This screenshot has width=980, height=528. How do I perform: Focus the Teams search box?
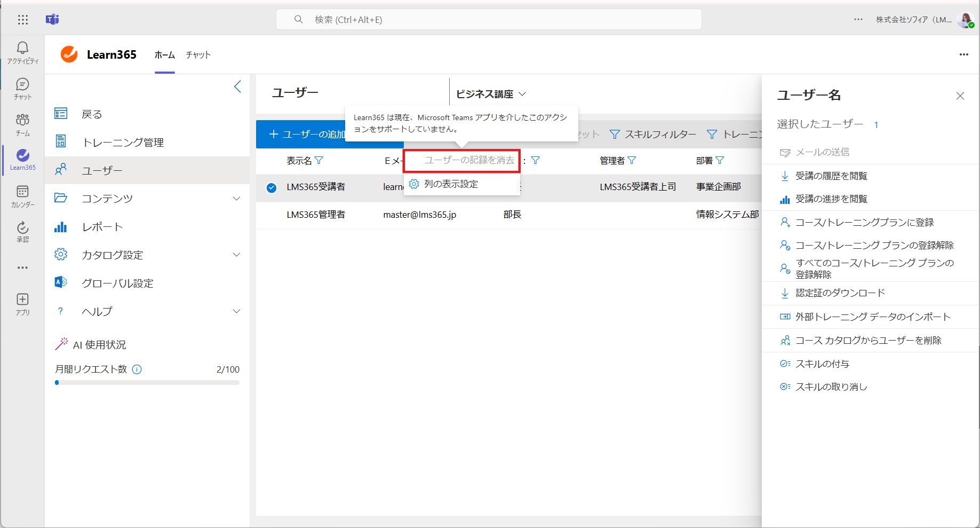(x=489, y=20)
